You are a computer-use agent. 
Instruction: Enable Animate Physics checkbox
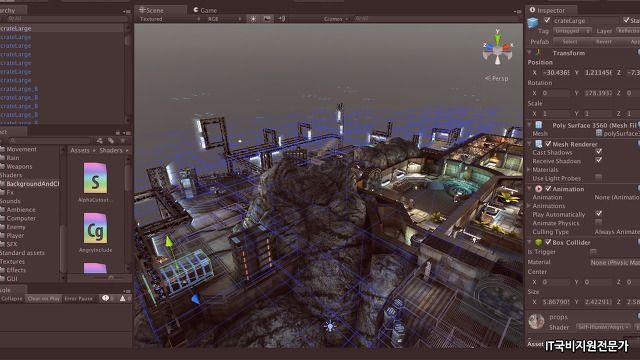point(599,222)
